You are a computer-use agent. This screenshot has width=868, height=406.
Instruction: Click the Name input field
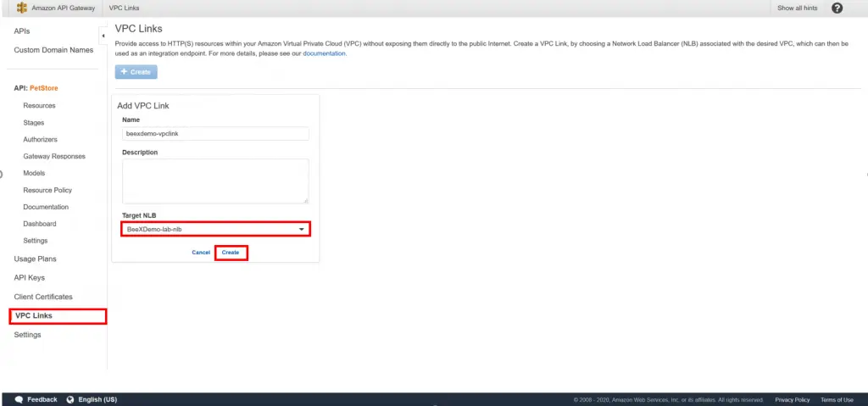215,133
